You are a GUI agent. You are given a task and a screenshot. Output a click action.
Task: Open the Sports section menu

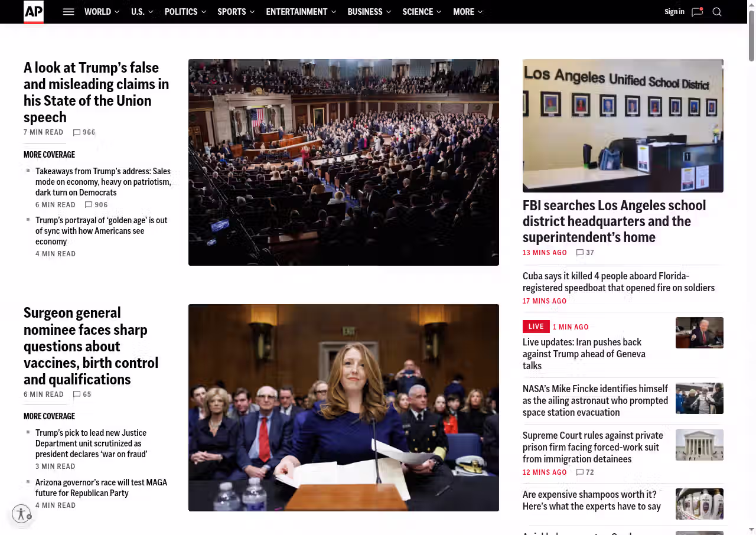coord(236,12)
